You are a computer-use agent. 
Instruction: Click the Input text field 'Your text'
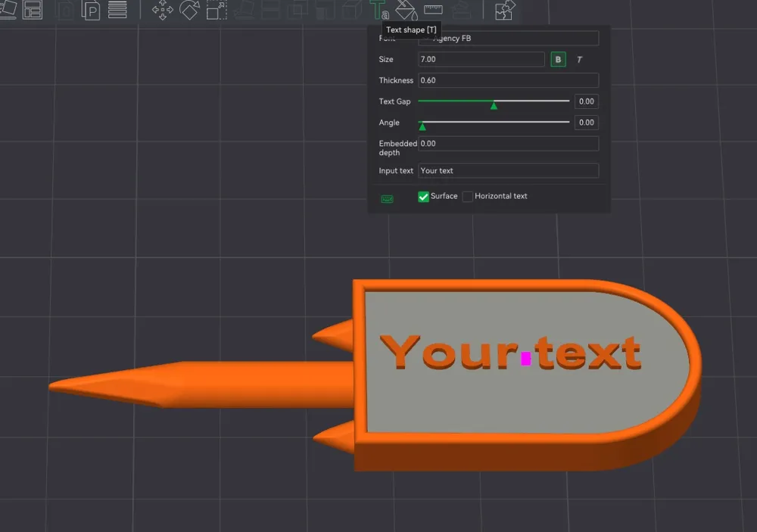pyautogui.click(x=509, y=170)
